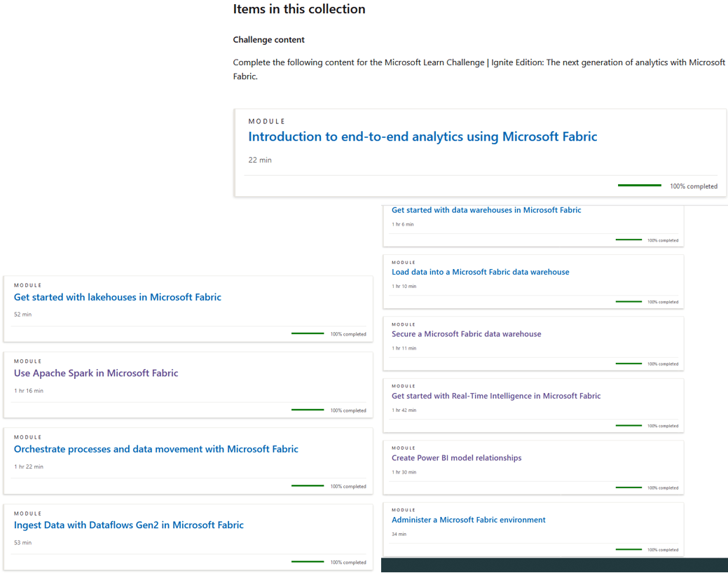This screenshot has height=573, width=728.
Task: Click the MODULE label above Introduction to end-to-end analytics
Action: 266,122
